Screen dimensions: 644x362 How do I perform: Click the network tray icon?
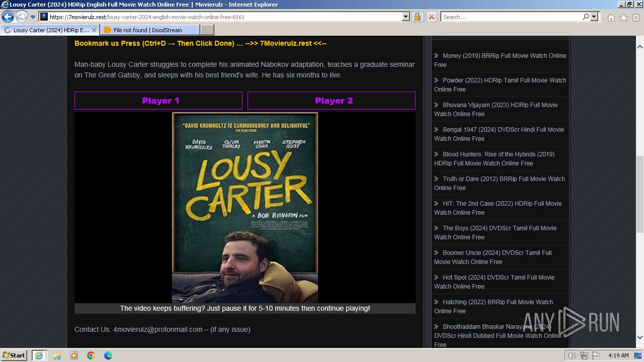(584, 355)
